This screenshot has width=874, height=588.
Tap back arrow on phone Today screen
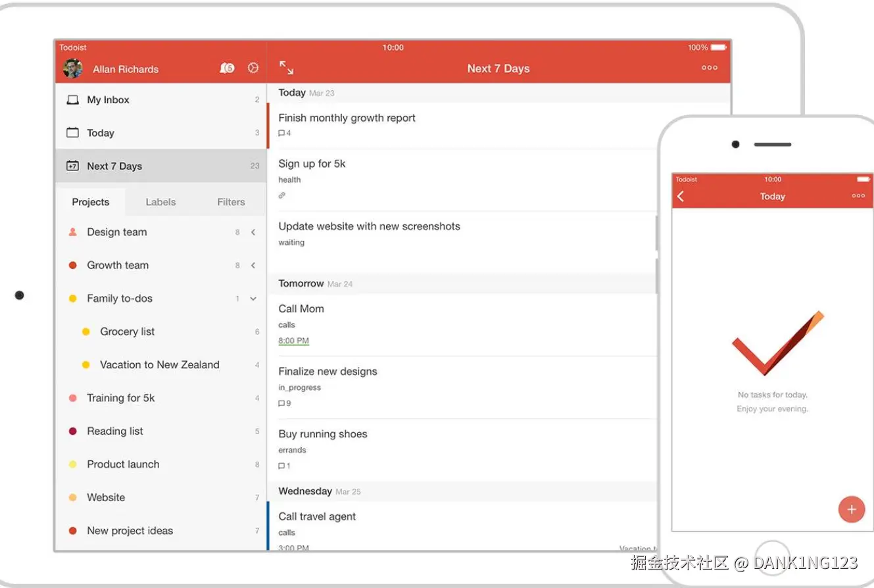pos(681,196)
